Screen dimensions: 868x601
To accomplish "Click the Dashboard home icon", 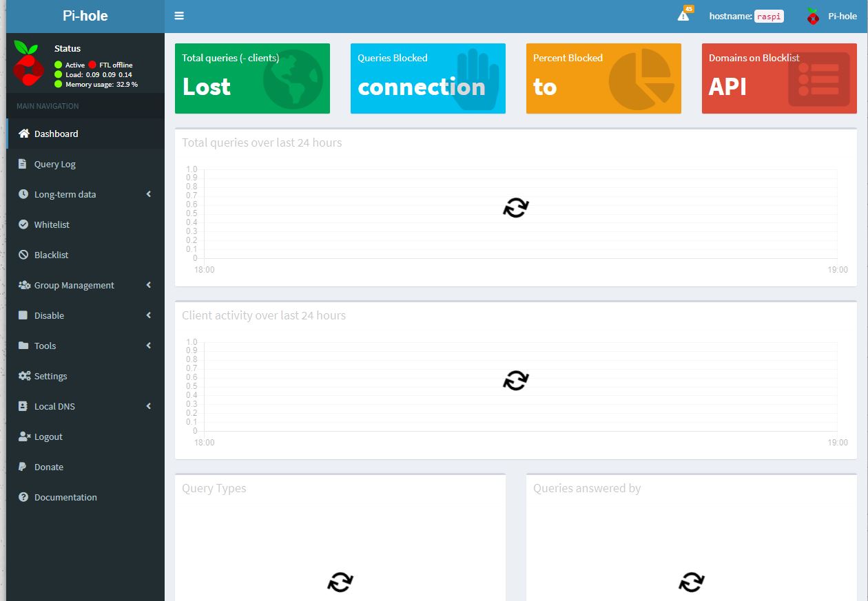I will 24,134.
